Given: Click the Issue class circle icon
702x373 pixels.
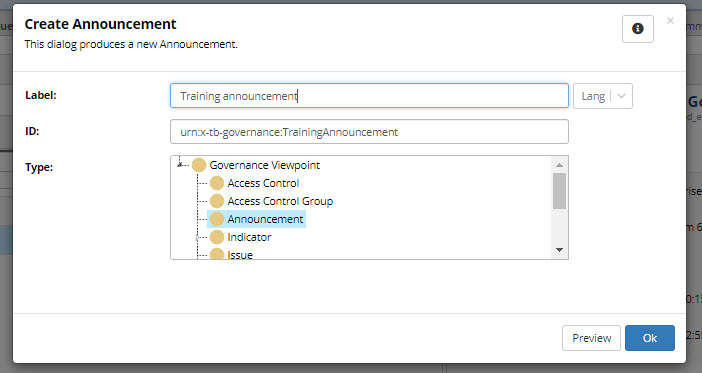Looking at the screenshot, I should click(217, 254).
